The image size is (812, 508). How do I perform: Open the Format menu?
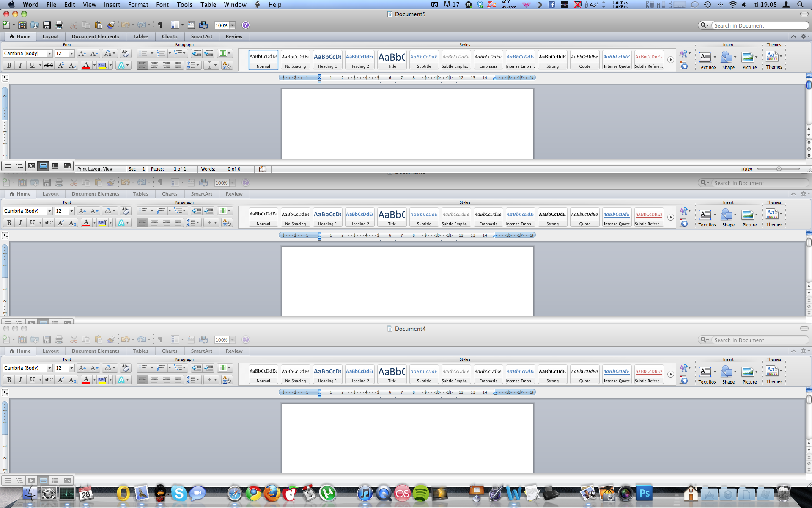(x=138, y=5)
